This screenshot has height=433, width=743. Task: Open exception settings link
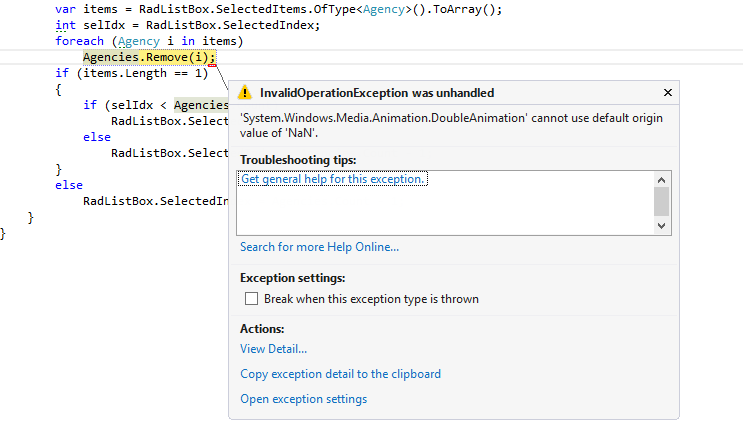[303, 399]
